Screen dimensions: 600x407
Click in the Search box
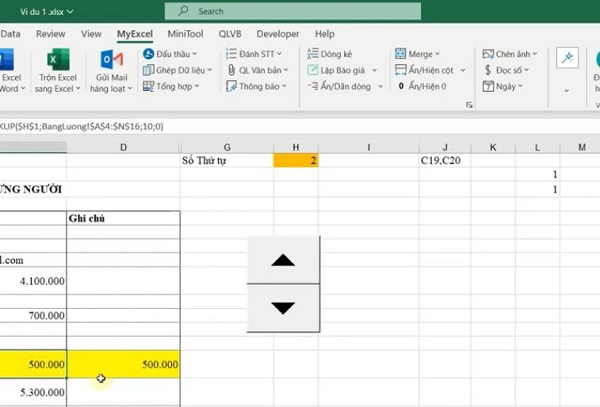[x=293, y=11]
